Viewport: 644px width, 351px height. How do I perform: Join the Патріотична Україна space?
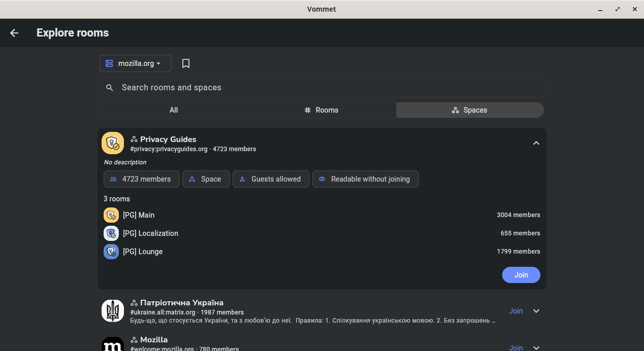(x=516, y=311)
